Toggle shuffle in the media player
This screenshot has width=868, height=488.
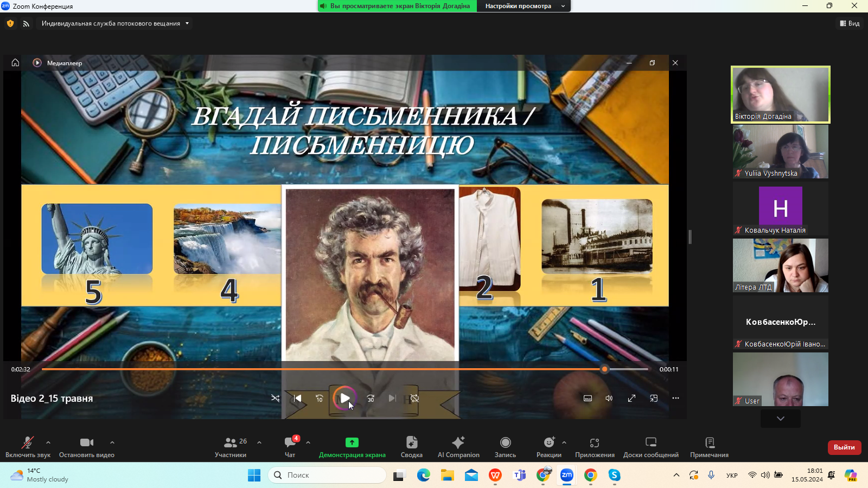(x=275, y=399)
